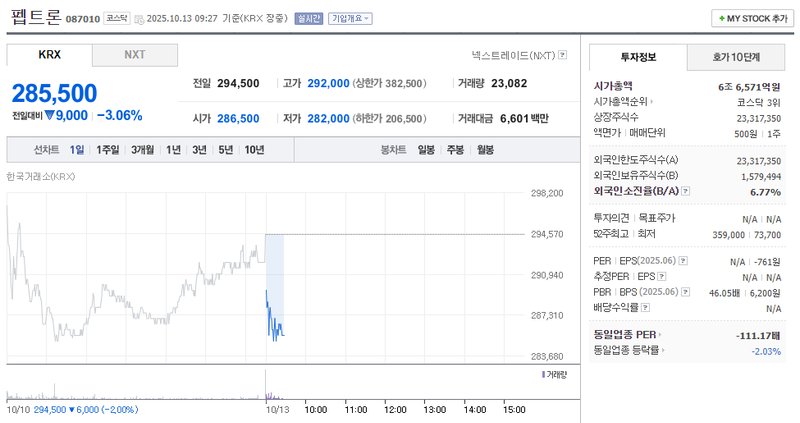Open the help icon beside PER EPS(2025.06)
800x423 pixels.
click(683, 261)
